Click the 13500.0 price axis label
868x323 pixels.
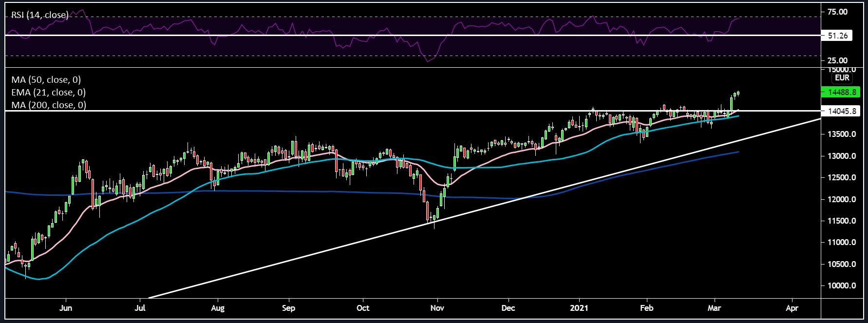[x=842, y=134]
